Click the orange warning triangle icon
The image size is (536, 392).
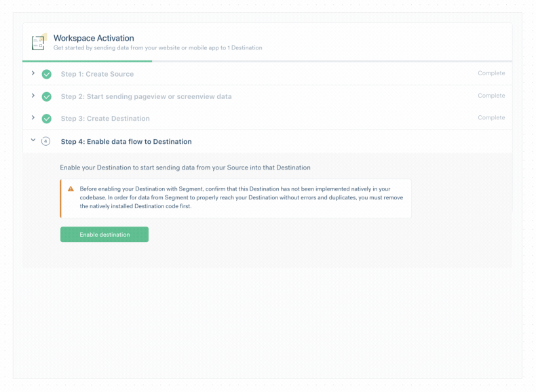coord(71,189)
